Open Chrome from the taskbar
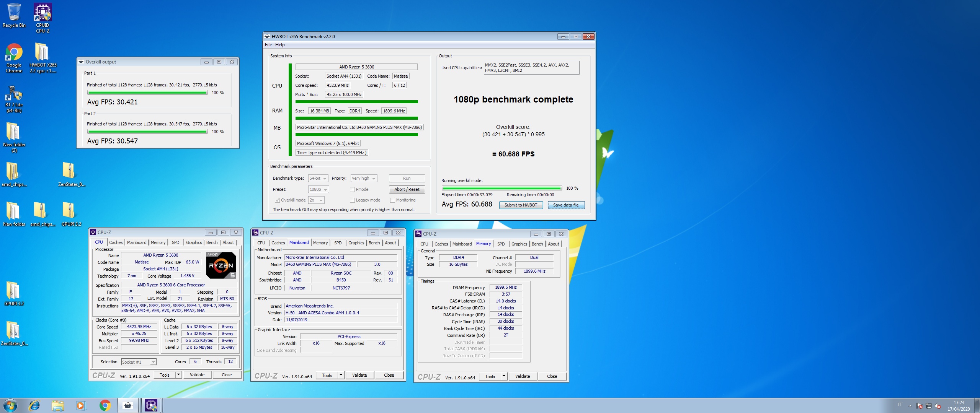 (105, 405)
